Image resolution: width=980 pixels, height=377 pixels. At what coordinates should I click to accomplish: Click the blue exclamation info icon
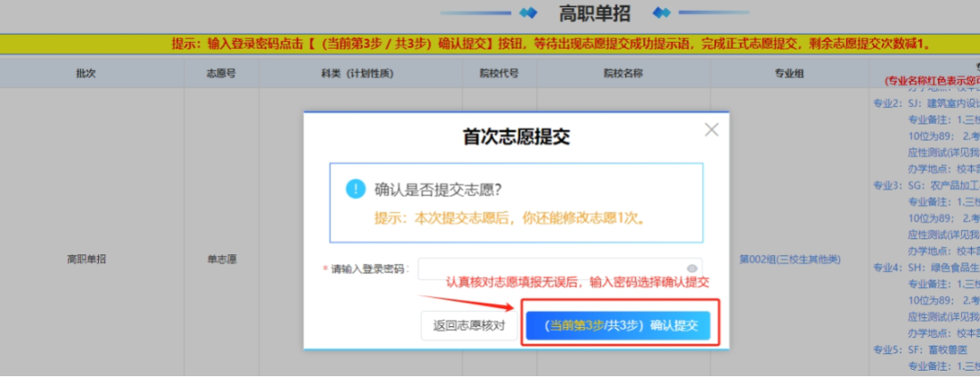tap(355, 190)
